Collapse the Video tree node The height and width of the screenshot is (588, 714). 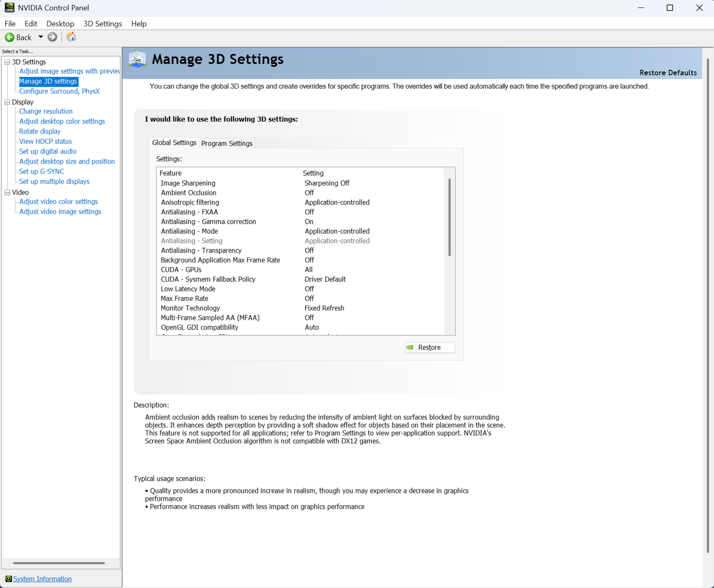(7, 192)
